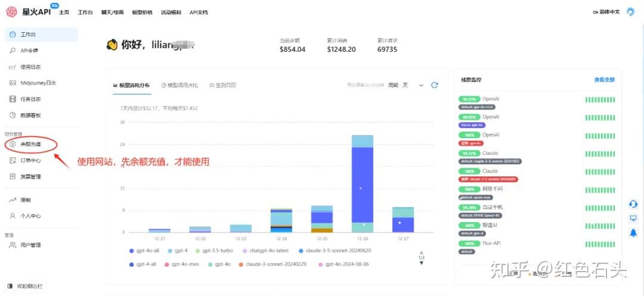This screenshot has height=296, width=644.
Task: Open 模型价格 in top navigation
Action: point(142,13)
